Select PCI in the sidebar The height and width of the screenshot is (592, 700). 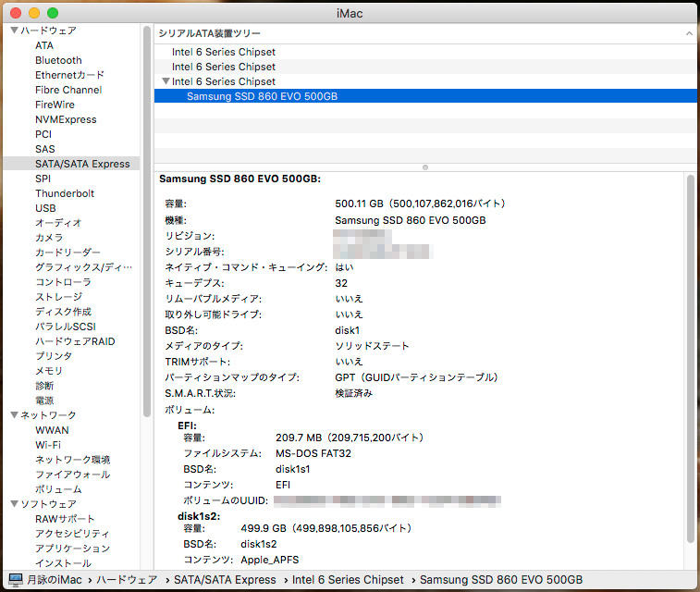(43, 134)
